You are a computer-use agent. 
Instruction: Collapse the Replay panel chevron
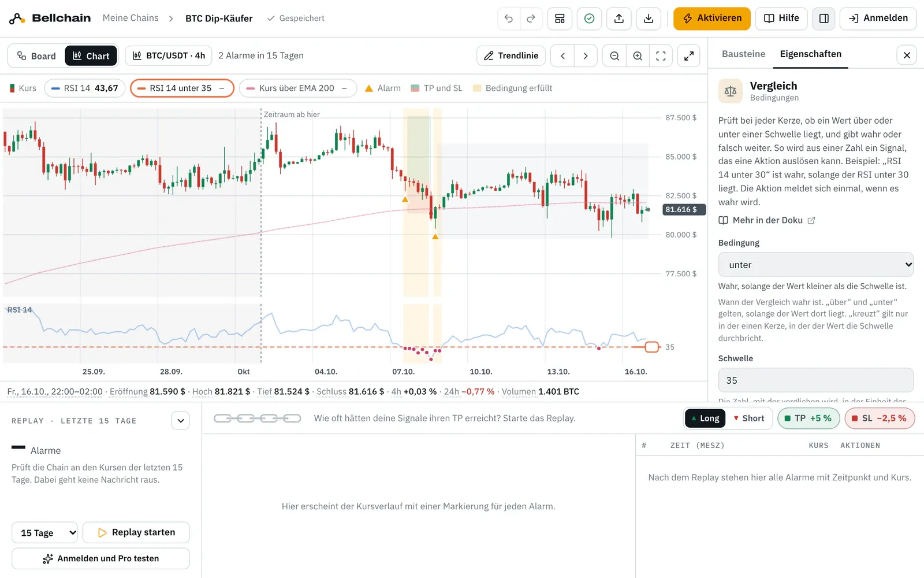pyautogui.click(x=181, y=421)
